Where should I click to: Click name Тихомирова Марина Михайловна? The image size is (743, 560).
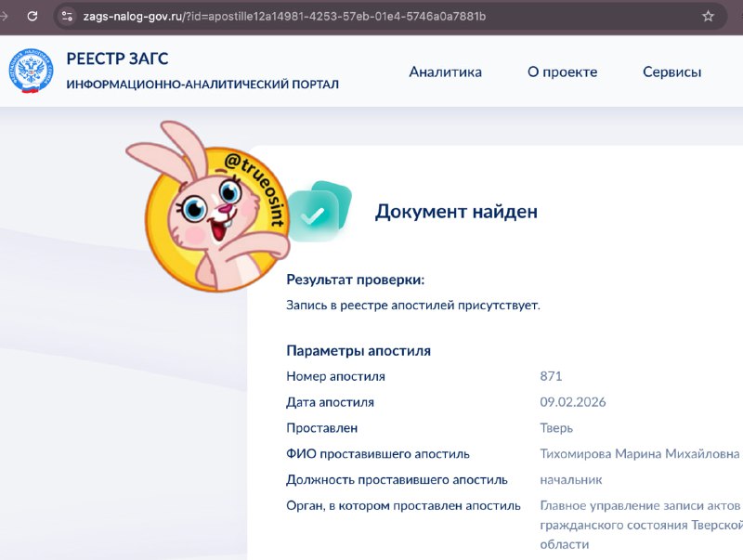640,454
